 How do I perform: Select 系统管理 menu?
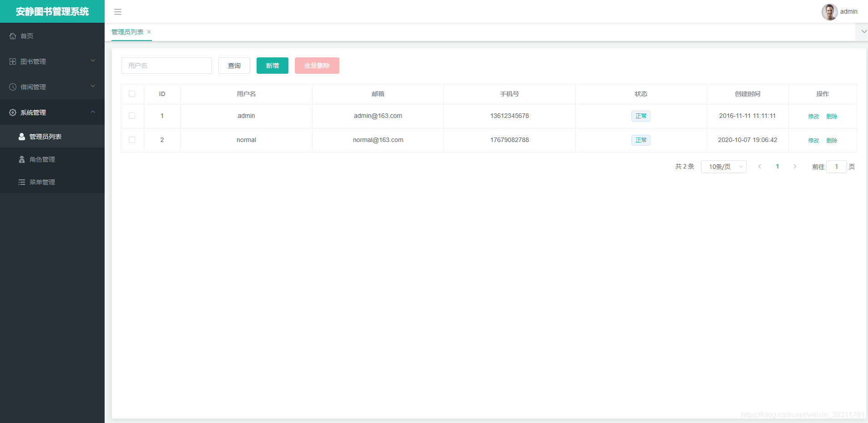(52, 112)
